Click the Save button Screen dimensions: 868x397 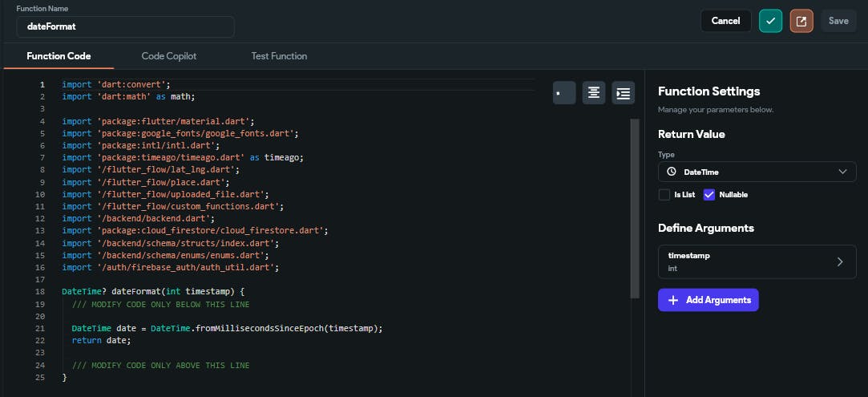tap(838, 21)
